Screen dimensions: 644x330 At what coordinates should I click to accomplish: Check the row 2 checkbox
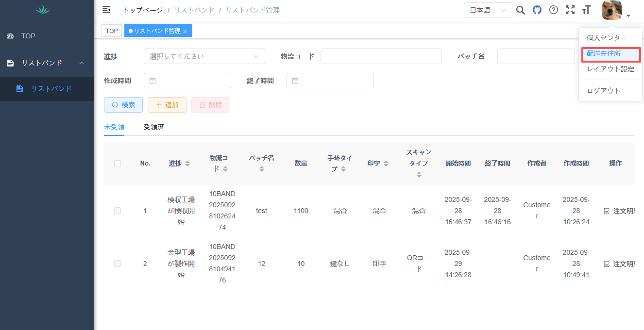(118, 264)
